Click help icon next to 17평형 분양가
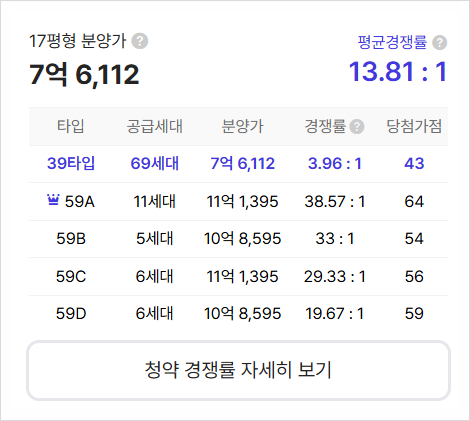 [x=140, y=41]
